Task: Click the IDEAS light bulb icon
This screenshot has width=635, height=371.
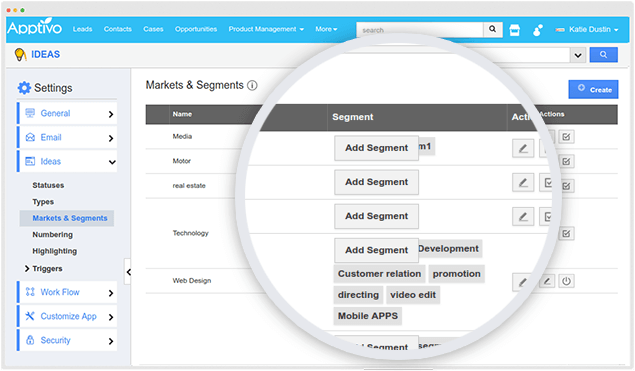Action: pos(20,54)
